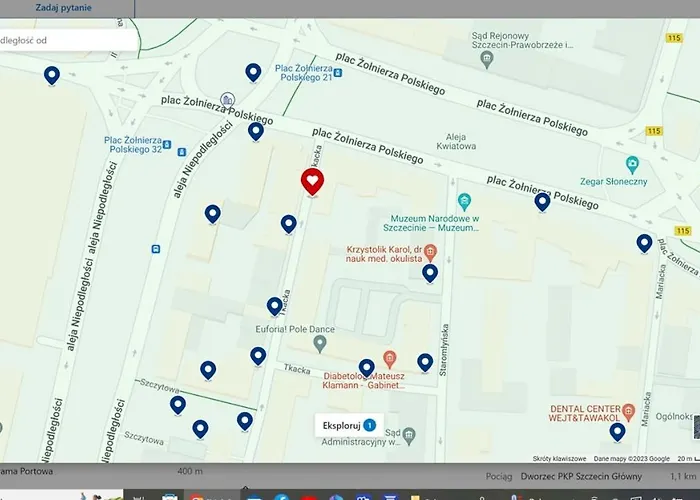
Task: Select the blue pin below Dental Center
Action: point(617,432)
